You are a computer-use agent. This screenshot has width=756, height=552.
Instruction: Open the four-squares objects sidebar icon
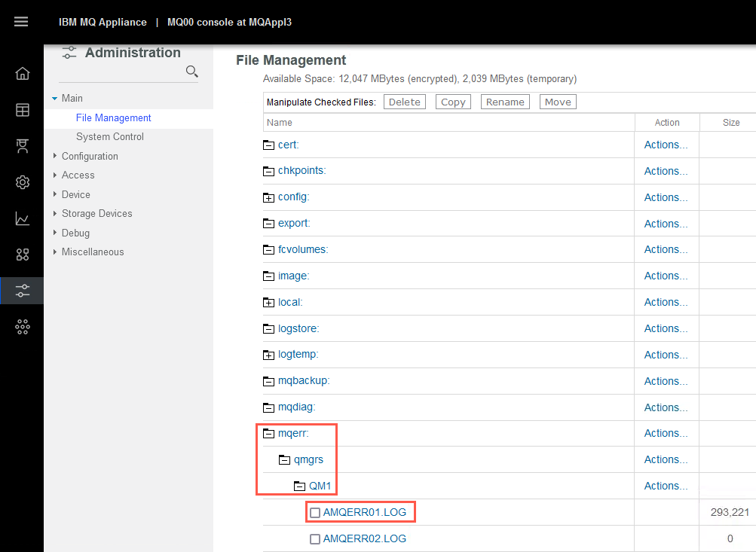22,255
